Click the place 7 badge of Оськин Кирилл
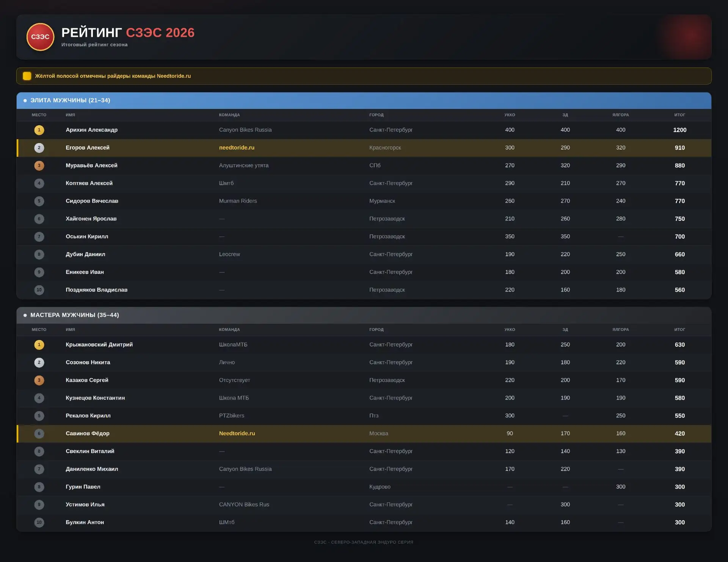 pyautogui.click(x=39, y=236)
